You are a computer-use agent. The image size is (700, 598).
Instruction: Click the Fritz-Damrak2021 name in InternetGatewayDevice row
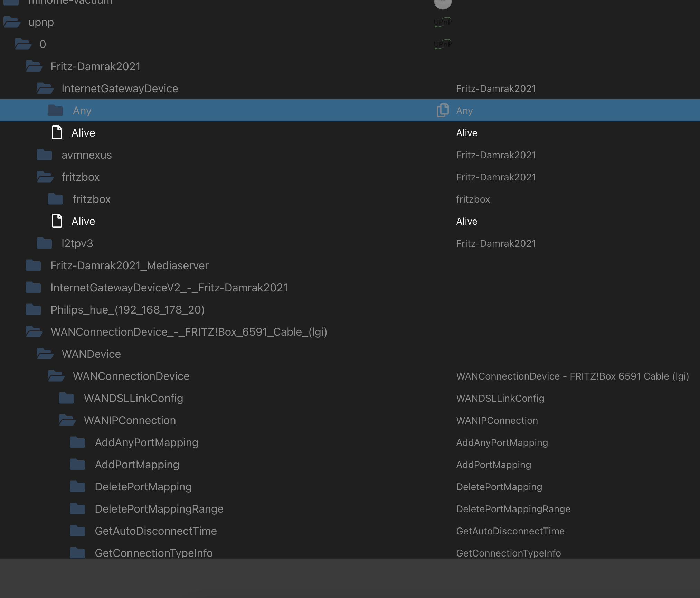[496, 88]
